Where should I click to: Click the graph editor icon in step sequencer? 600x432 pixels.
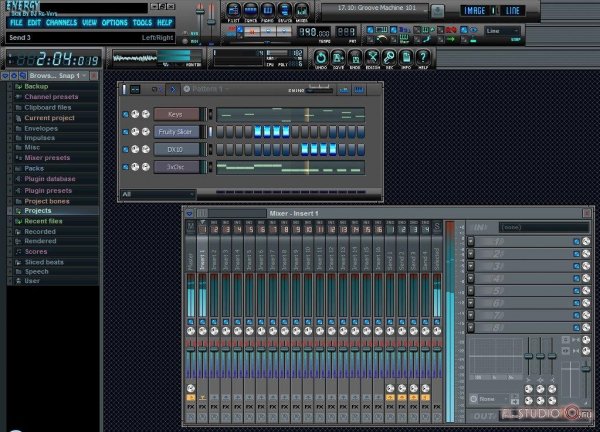point(344,90)
